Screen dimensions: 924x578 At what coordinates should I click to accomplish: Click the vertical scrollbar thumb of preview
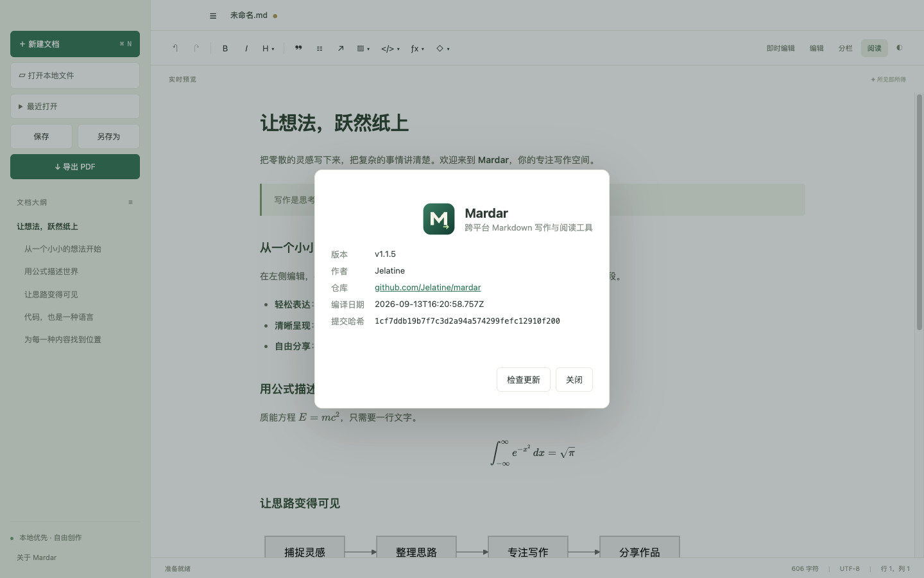(x=919, y=212)
